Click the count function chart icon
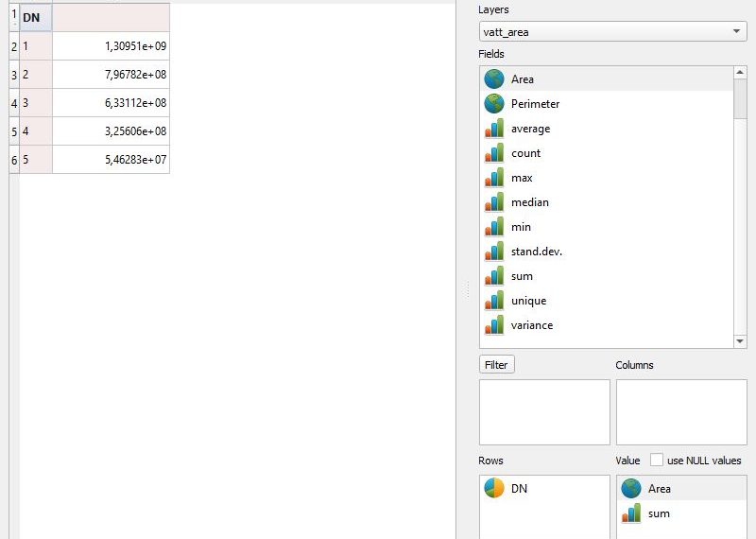 (x=494, y=153)
